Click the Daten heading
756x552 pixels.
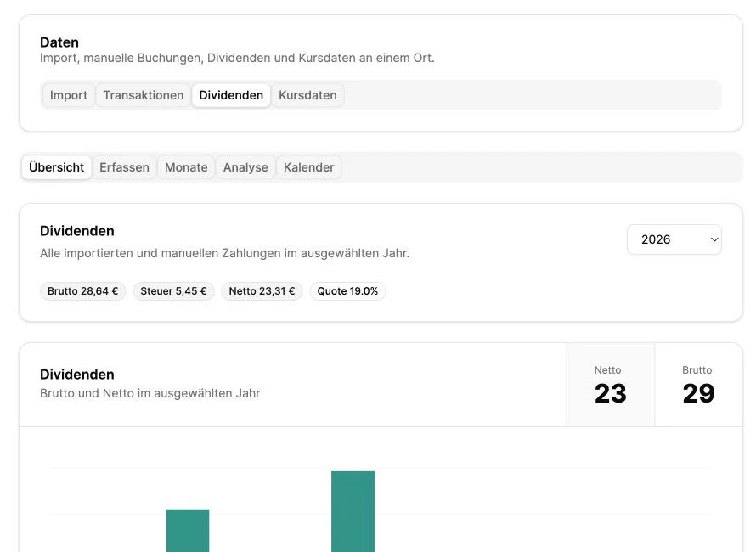tap(59, 42)
